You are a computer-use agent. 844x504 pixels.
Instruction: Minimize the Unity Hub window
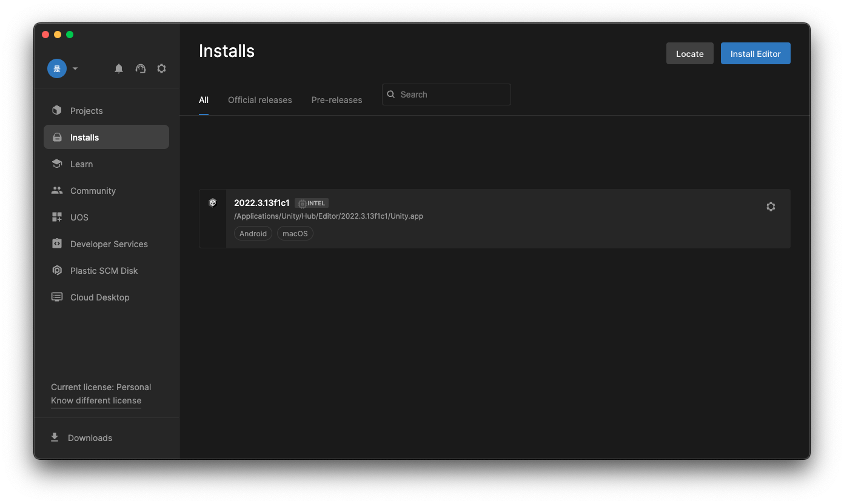coord(58,35)
